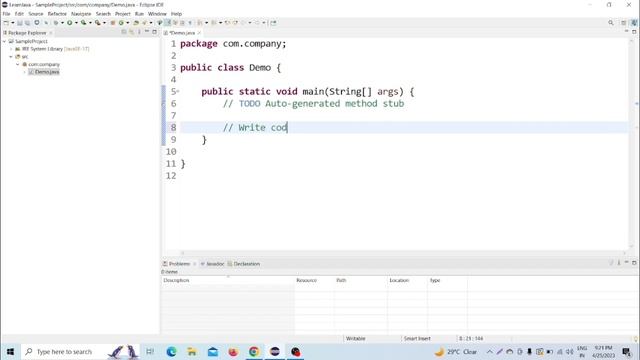Collapse the src folder node
This screenshot has width=640, height=360.
point(11,57)
